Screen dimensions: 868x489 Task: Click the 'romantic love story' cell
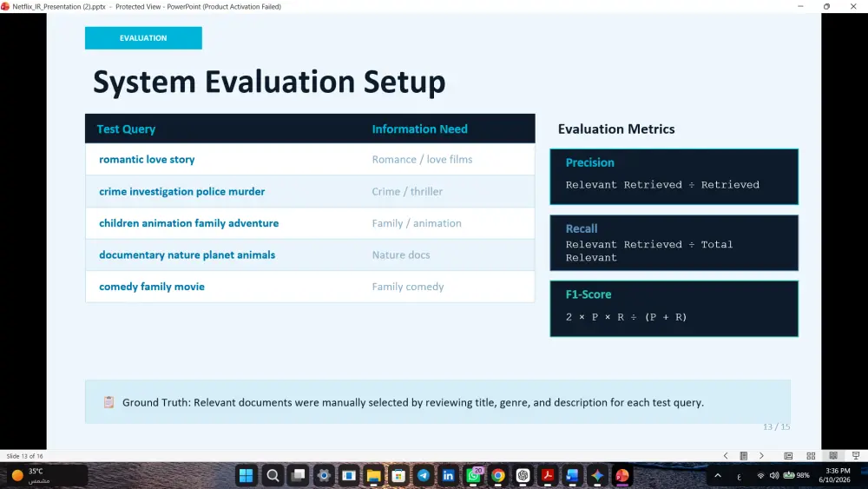pyautogui.click(x=147, y=160)
